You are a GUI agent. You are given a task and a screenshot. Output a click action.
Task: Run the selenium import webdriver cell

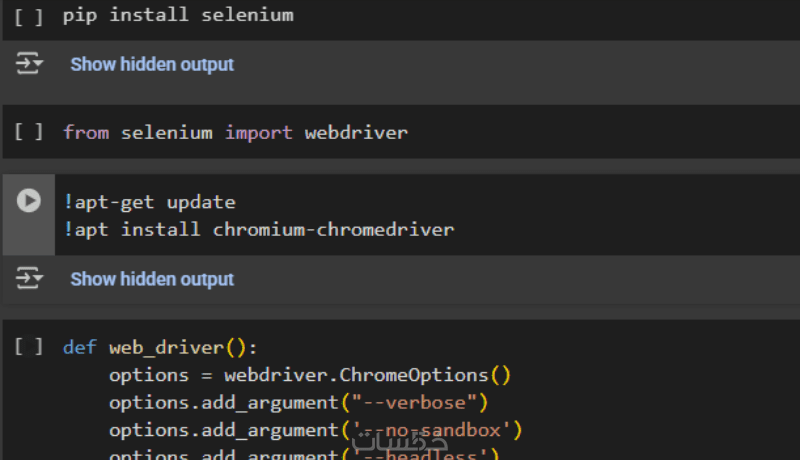click(29, 132)
